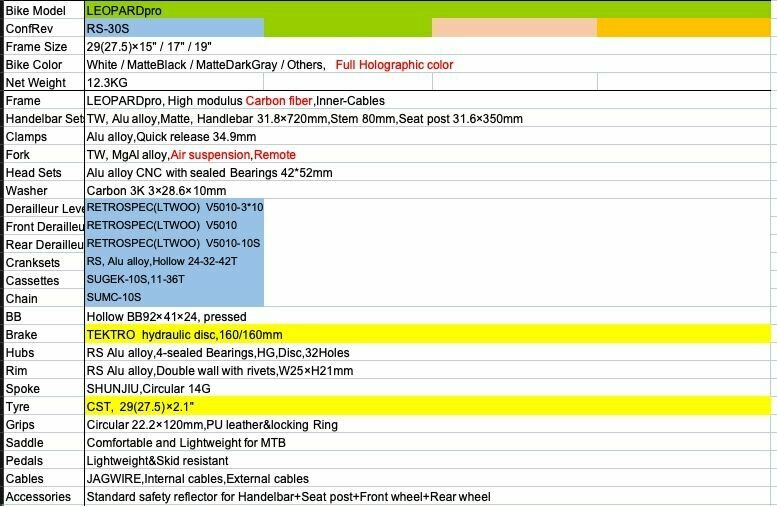The height and width of the screenshot is (506, 777).
Task: Select the yellow TEKTRO hydraulic disc cell
Action: tap(428, 335)
